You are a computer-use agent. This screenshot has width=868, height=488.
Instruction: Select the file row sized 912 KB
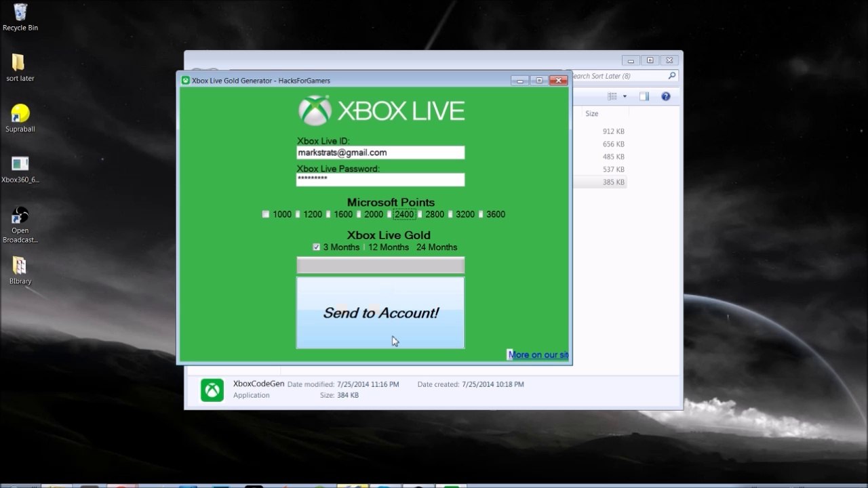point(599,131)
